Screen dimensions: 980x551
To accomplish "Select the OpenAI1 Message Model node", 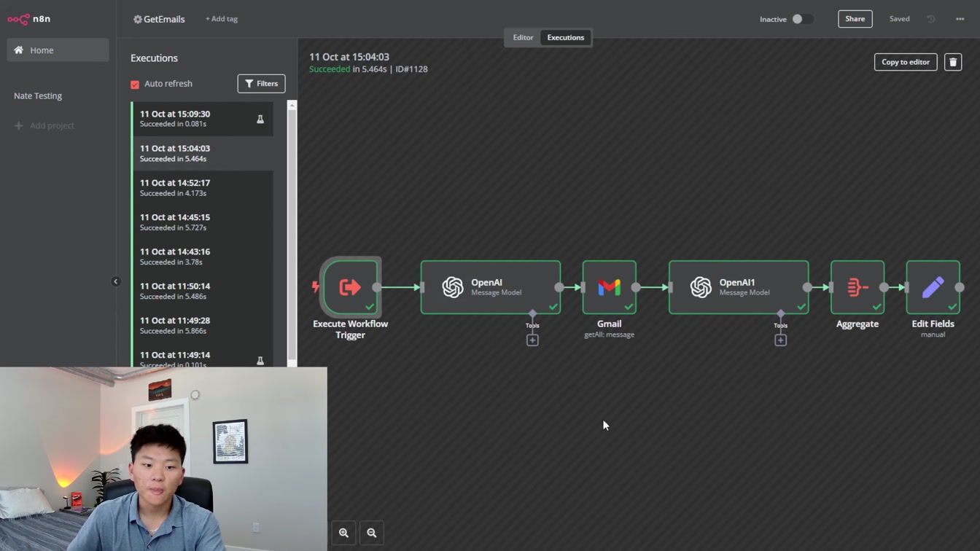I will (x=739, y=287).
